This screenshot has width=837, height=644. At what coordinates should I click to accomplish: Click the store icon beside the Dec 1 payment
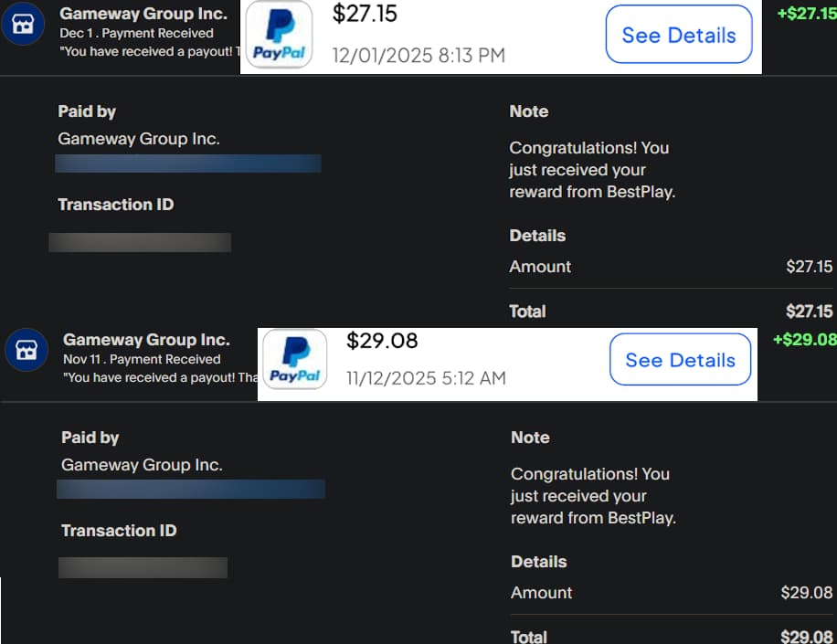click(x=22, y=25)
